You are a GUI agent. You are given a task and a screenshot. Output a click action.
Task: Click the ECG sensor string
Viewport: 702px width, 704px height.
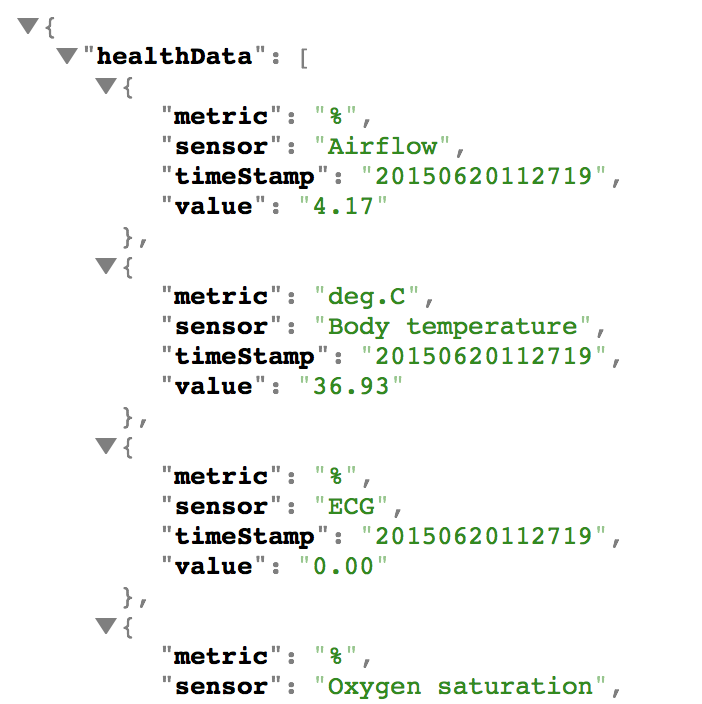(x=351, y=506)
